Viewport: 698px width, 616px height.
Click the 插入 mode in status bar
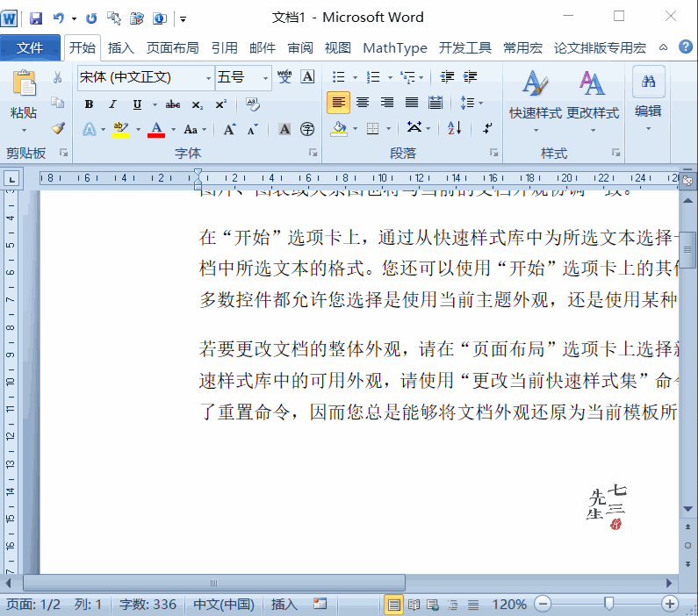[284, 604]
